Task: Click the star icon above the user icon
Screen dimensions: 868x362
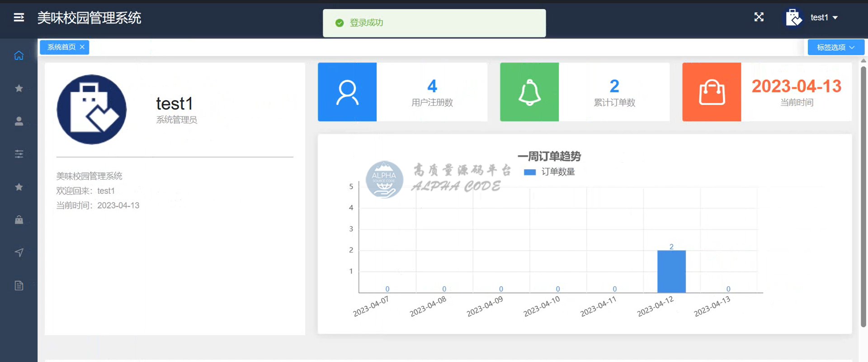Action: click(19, 88)
